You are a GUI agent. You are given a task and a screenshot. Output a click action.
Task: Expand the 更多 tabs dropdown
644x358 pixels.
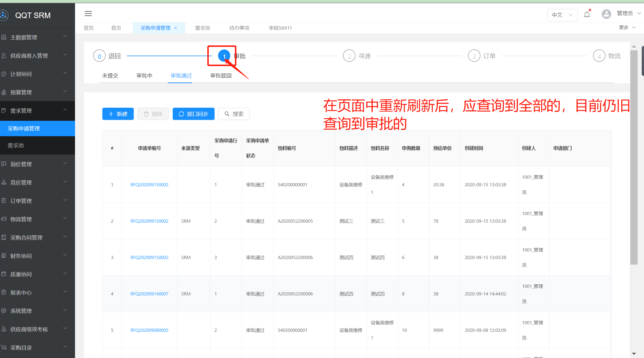click(627, 27)
